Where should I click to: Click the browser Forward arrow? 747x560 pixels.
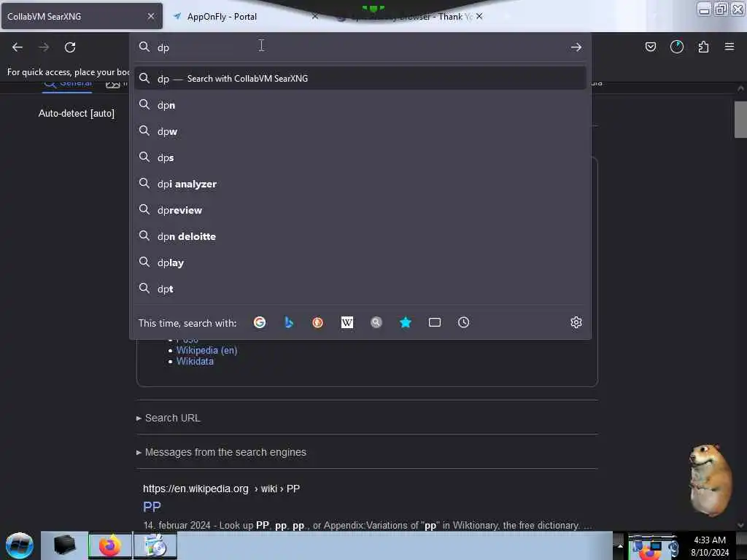click(x=44, y=47)
